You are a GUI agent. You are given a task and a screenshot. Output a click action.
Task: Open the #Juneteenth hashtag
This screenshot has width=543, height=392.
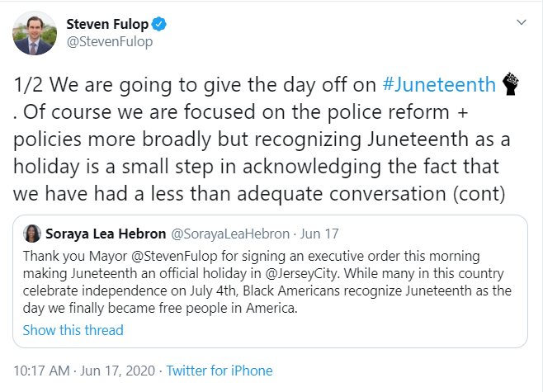440,85
